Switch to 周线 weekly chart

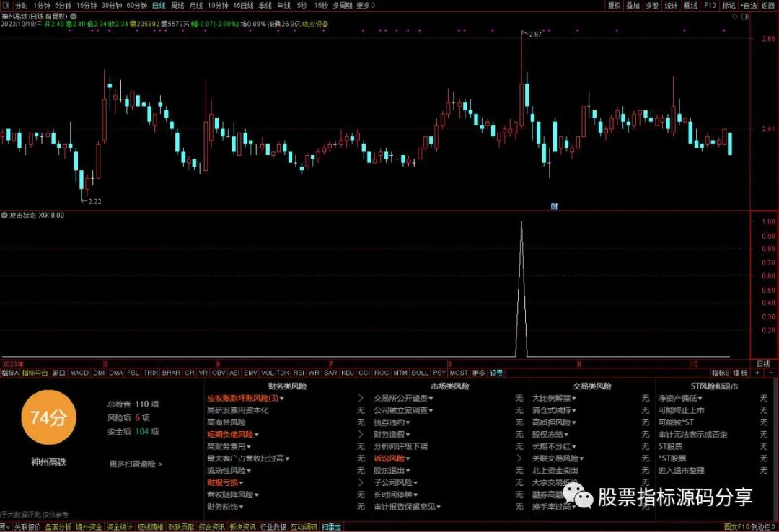[x=177, y=6]
